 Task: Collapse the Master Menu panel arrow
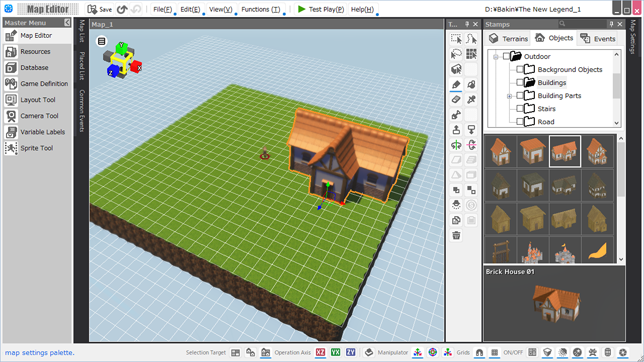point(67,23)
